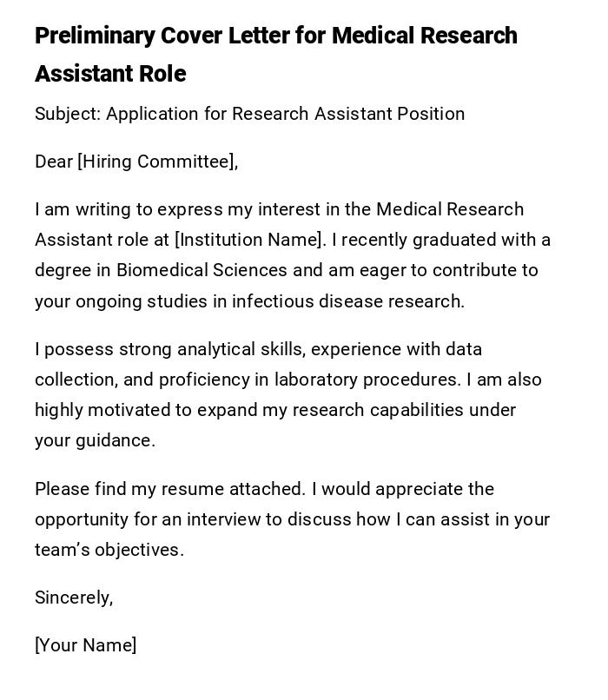
Task: Select the '[Hiring Committee]' placeholder
Action: (157, 162)
